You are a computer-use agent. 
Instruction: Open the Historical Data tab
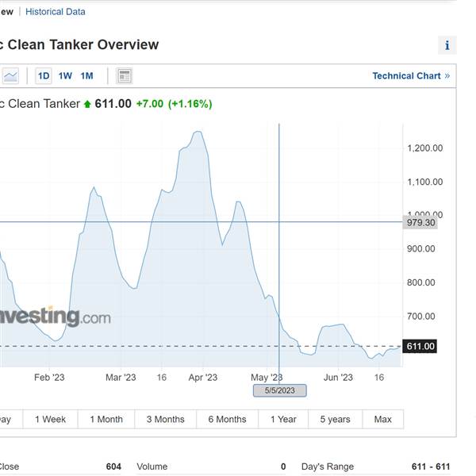(x=56, y=12)
